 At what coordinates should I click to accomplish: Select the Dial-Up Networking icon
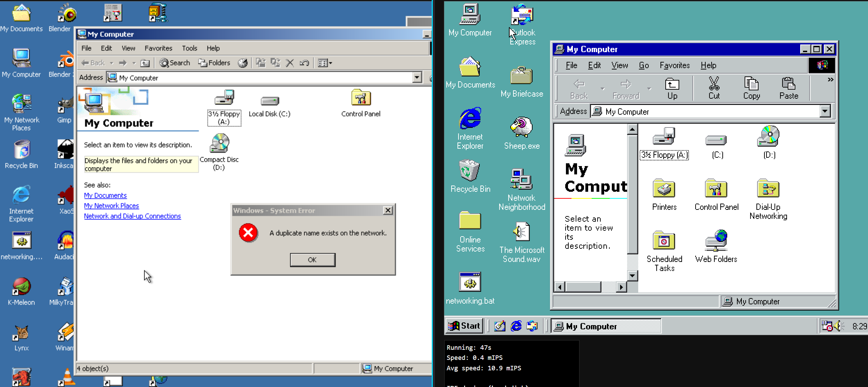[768, 199]
